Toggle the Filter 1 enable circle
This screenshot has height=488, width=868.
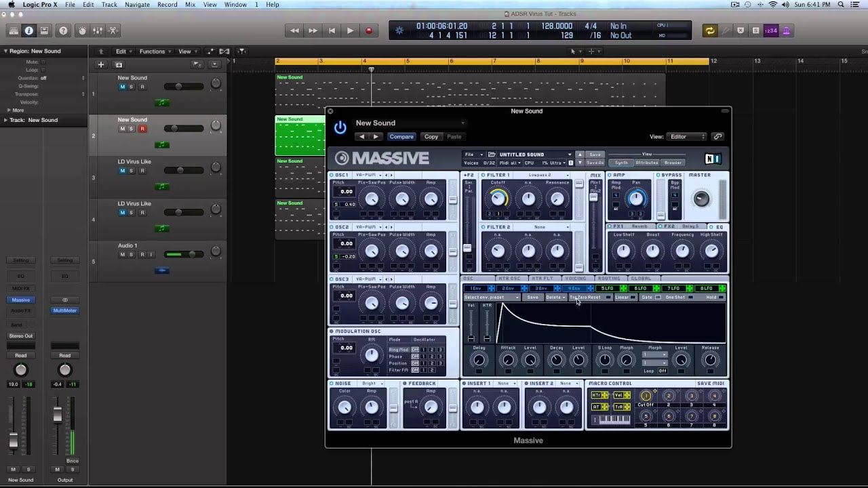click(483, 175)
